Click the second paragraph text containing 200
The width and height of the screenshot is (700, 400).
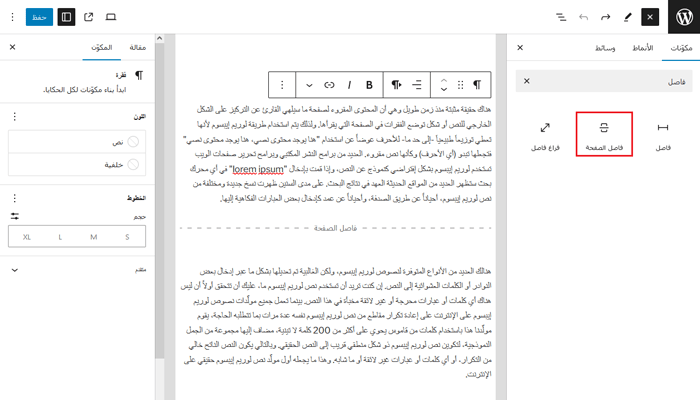pyautogui.click(x=336, y=322)
